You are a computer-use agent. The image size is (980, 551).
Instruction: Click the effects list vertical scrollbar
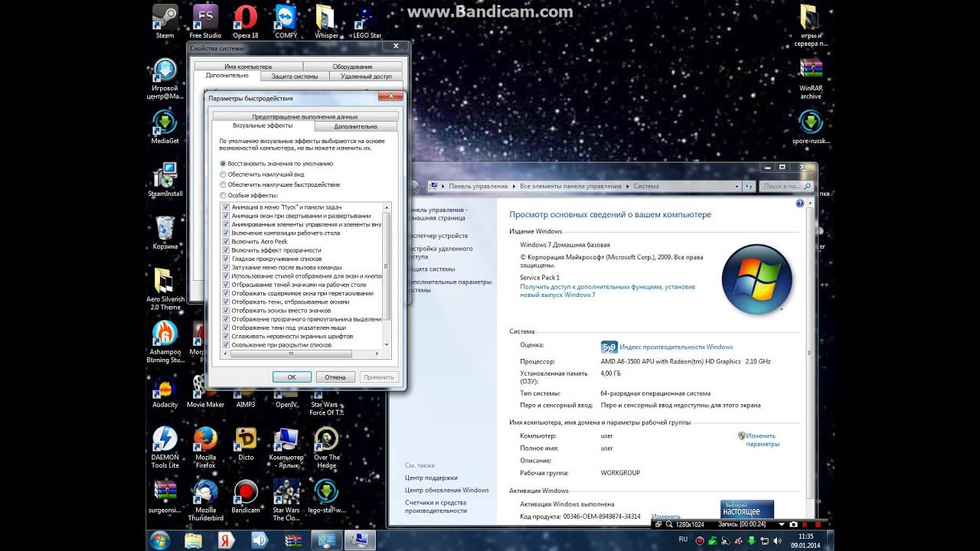click(x=387, y=277)
